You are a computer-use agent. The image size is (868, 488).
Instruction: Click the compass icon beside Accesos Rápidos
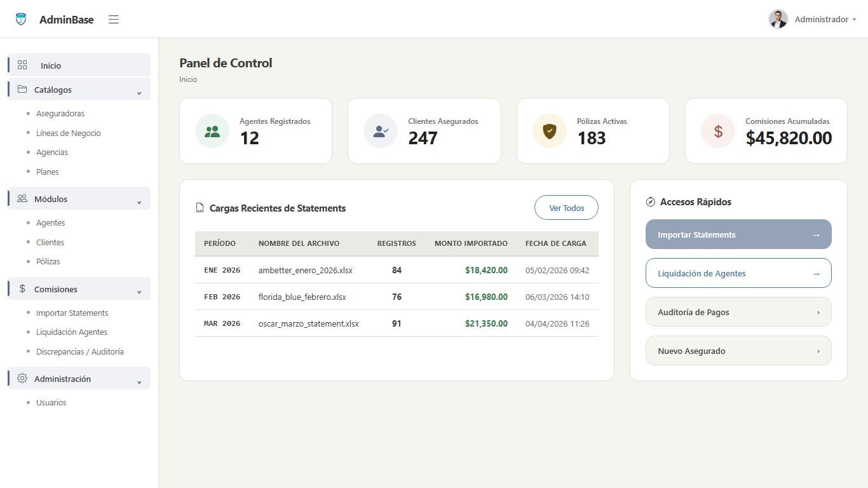tap(650, 202)
